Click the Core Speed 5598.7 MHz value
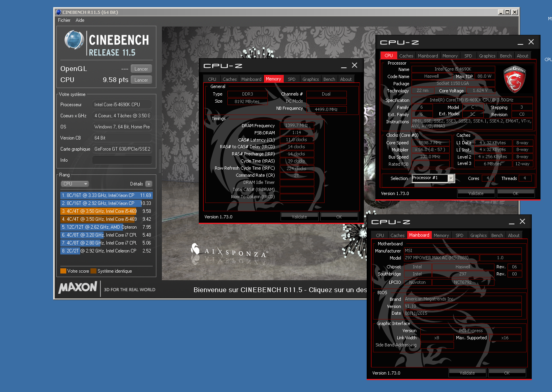The image size is (552, 392). coord(430,143)
